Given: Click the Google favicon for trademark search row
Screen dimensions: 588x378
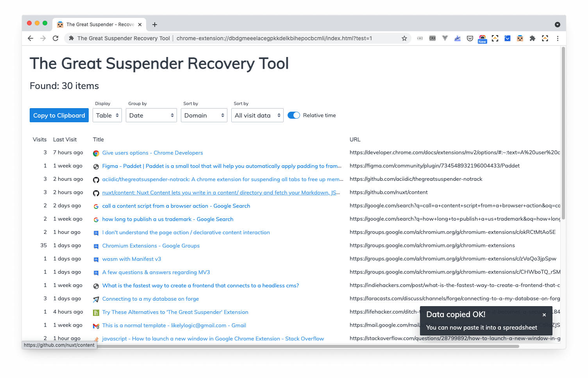Looking at the screenshot, I should (96, 220).
